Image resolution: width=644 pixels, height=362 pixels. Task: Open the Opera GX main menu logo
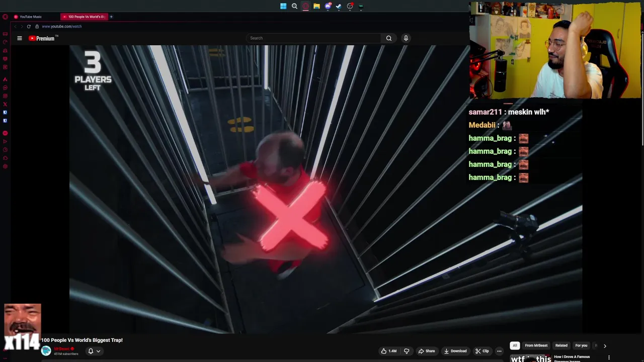[5, 17]
